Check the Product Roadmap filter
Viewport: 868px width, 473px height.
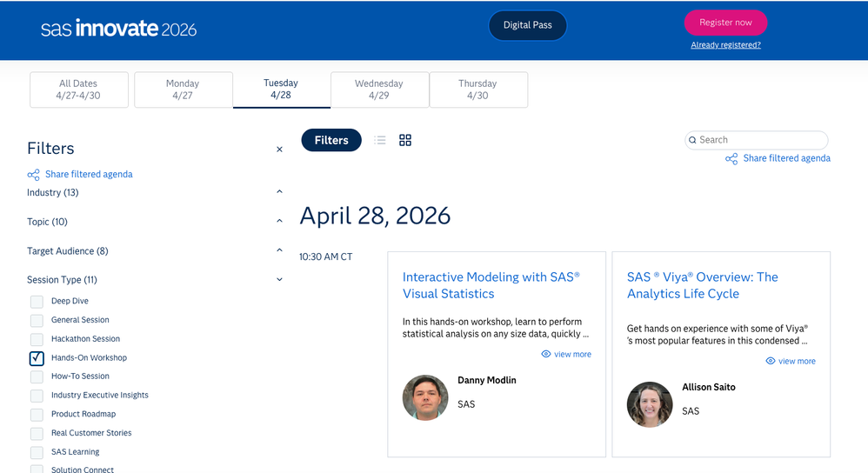click(37, 415)
